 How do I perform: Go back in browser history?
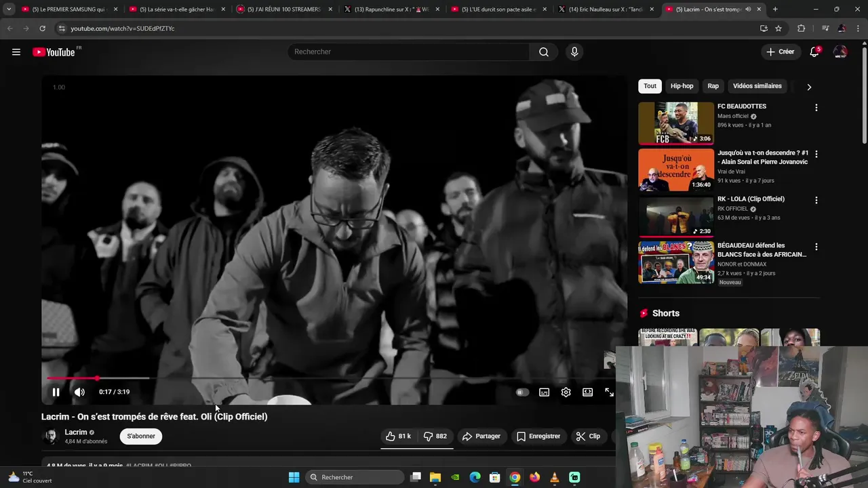click(x=9, y=28)
